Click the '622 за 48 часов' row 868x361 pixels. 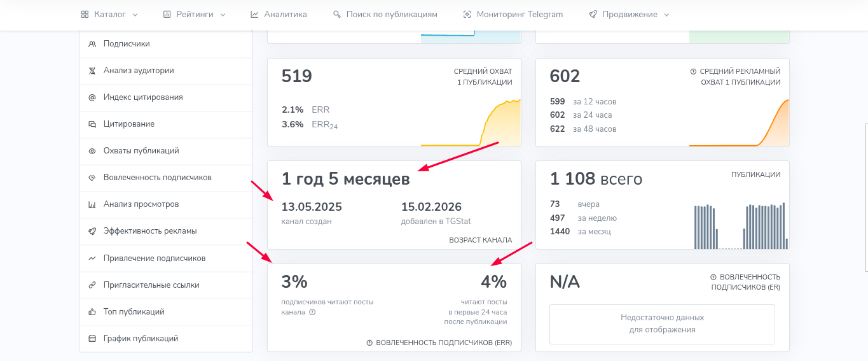(x=583, y=129)
